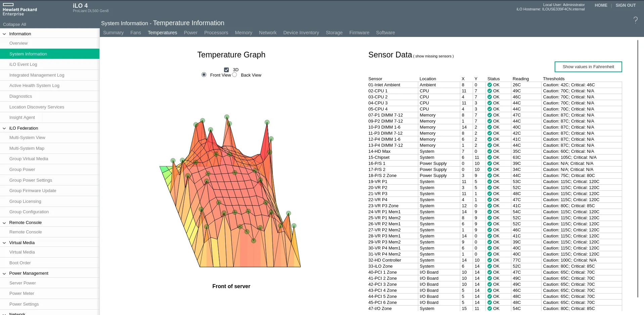Open the Device Inventory tab
The width and height of the screenshot is (644, 315).
pyautogui.click(x=301, y=33)
